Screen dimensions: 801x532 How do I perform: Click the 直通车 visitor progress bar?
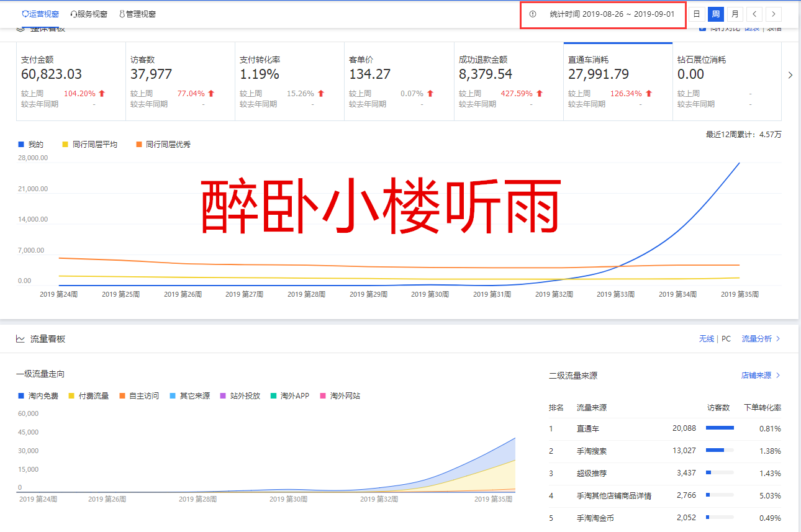[x=720, y=428]
